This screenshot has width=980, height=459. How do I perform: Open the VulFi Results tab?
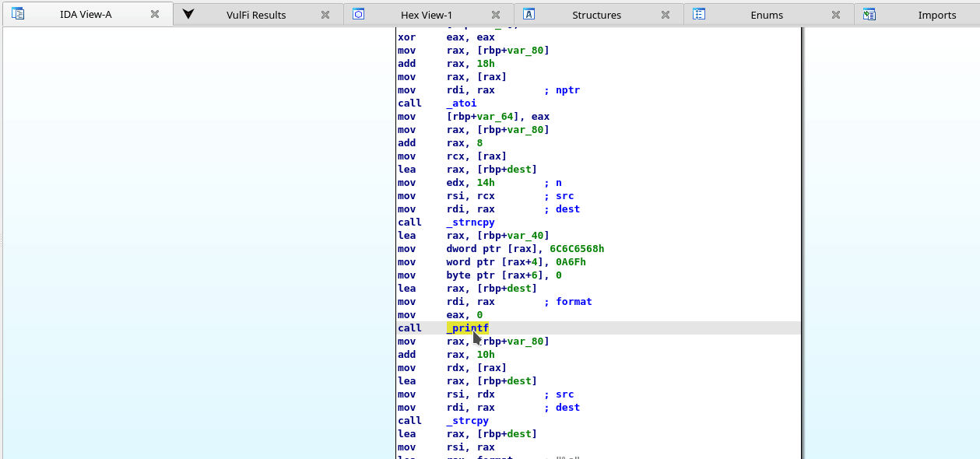click(256, 15)
